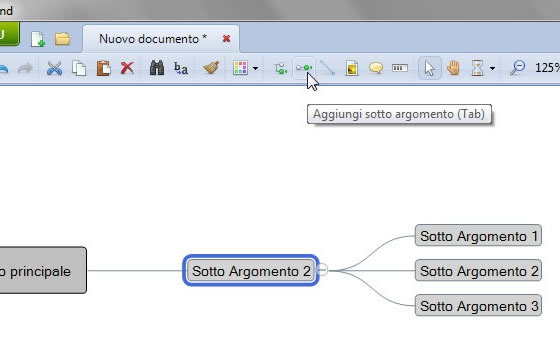Switch to the hand pan tool
Screen dimensions: 560x360
pyautogui.click(x=453, y=68)
